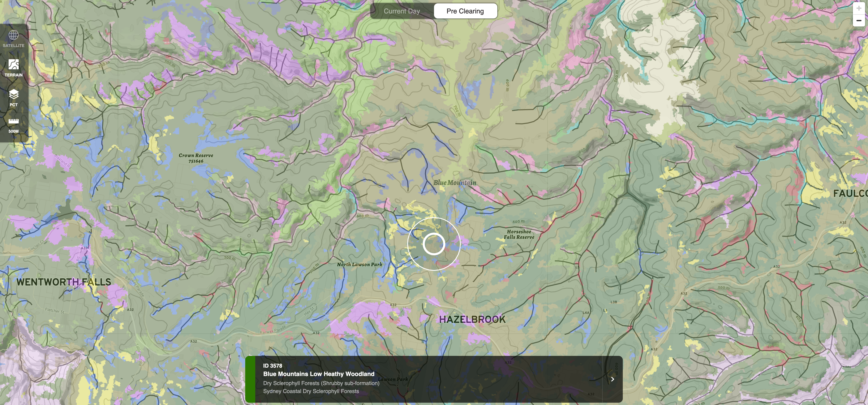Select the Terrain basemap icon
This screenshot has height=405, width=868.
click(13, 64)
